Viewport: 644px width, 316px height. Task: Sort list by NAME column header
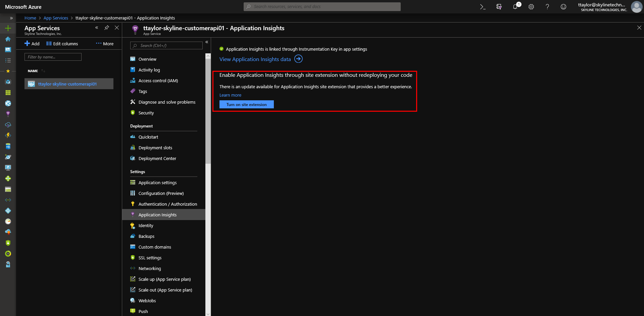[x=33, y=71]
